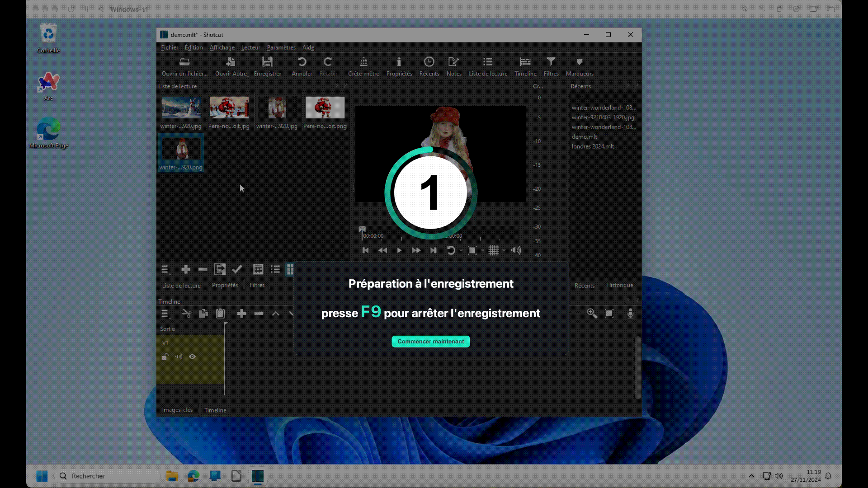
Task: Remove playlist item with minus icon
Action: point(203,270)
